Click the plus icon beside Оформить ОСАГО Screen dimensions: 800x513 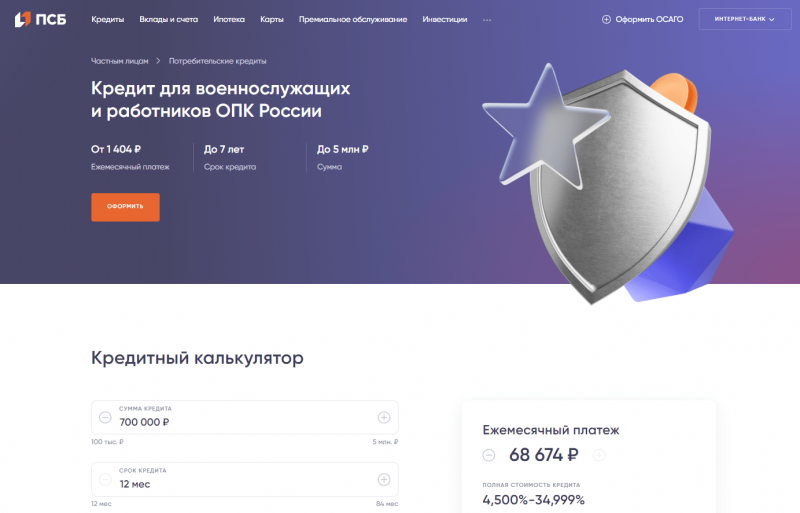[x=606, y=19]
